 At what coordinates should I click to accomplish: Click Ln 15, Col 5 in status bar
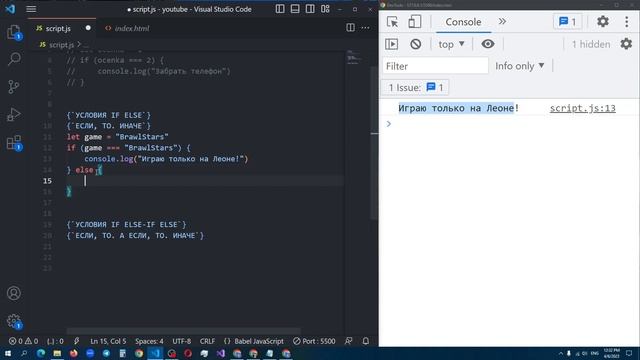click(x=108, y=341)
